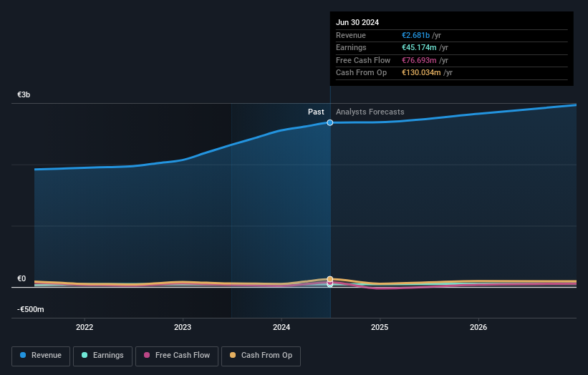Click the €45.174m earnings value
This screenshot has height=375, width=588.
coord(419,47)
